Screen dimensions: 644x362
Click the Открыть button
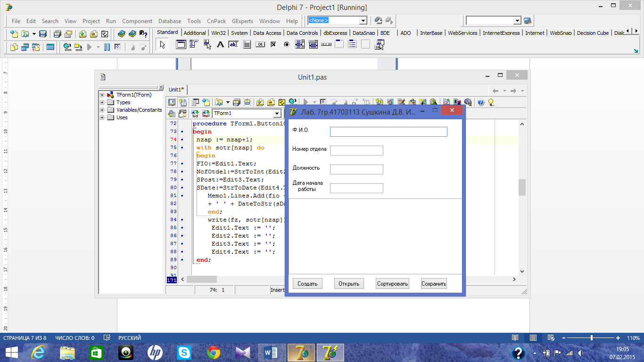(349, 283)
